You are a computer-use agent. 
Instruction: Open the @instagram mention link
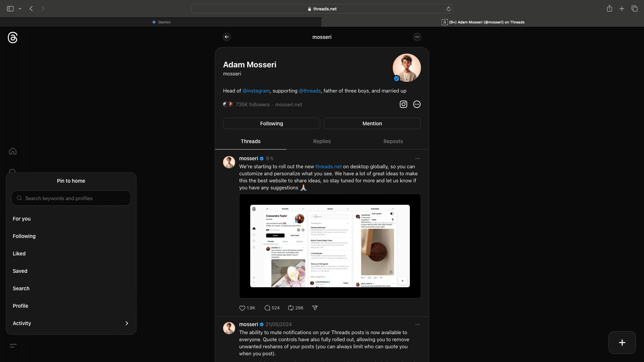pos(256,91)
